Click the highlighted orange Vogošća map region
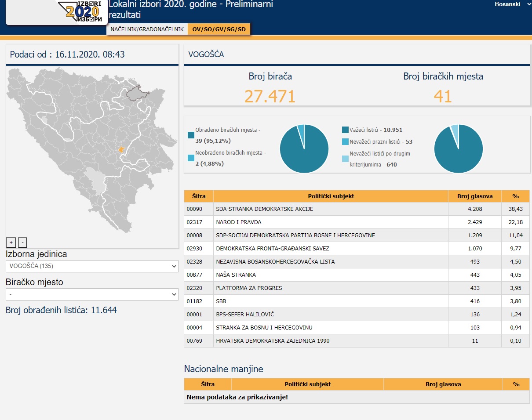 [x=121, y=149]
